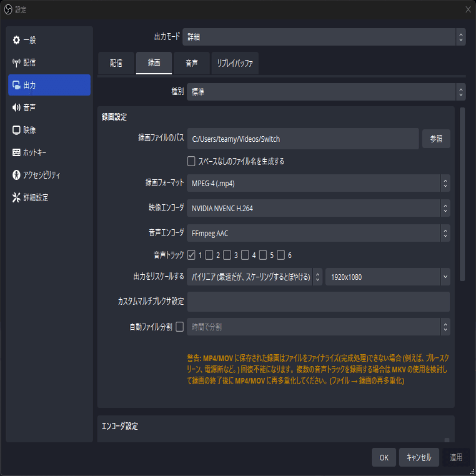
Task: Click the resize grip at window corner
Action: click(x=472, y=472)
